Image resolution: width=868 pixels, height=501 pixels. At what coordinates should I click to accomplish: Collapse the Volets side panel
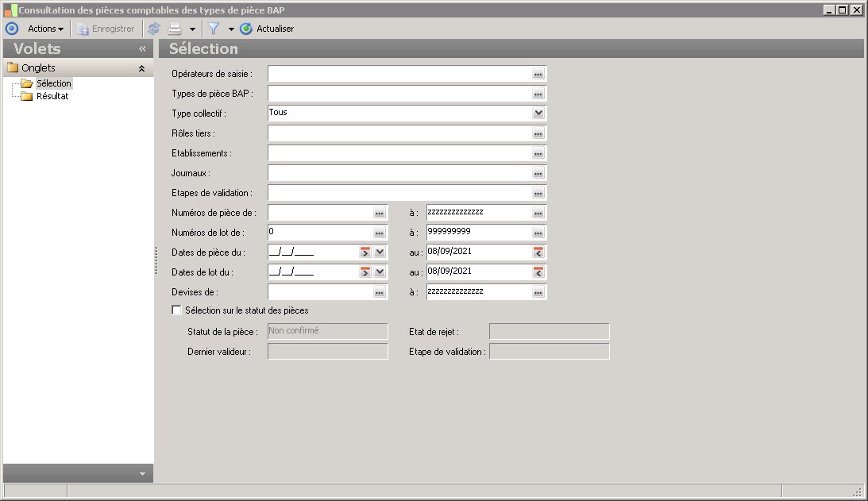(x=142, y=49)
